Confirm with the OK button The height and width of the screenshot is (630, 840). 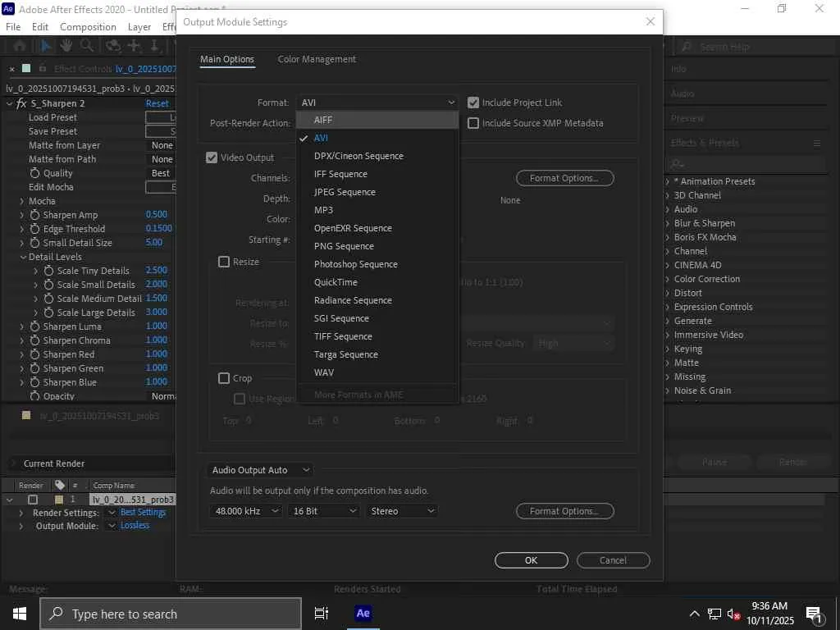click(x=531, y=560)
